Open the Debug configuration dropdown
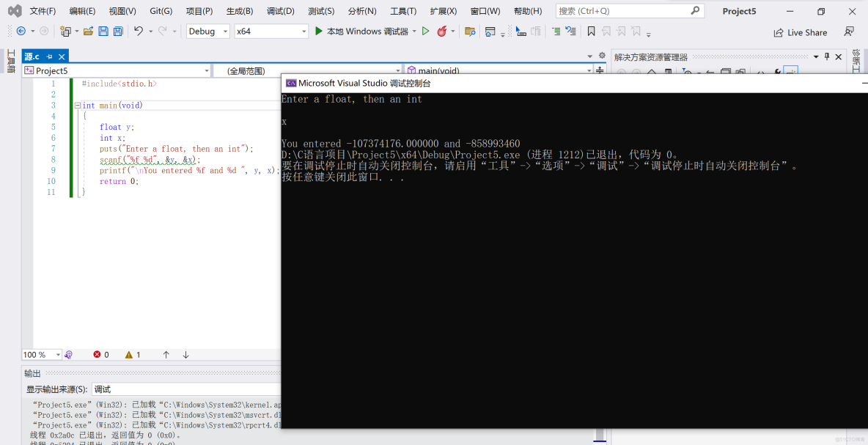Viewport: 868px width, 445px height. (207, 32)
